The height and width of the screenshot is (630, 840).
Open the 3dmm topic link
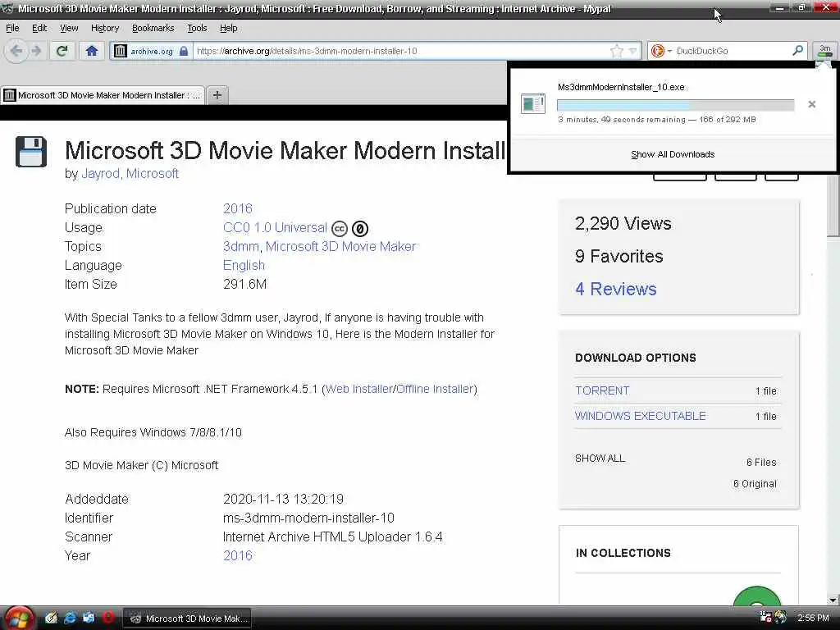(x=240, y=246)
